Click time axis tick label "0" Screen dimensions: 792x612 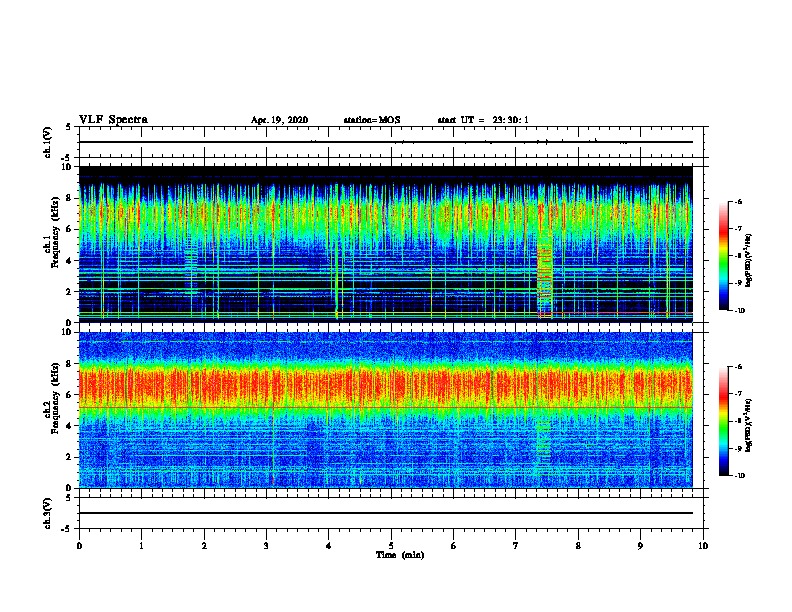pos(79,546)
